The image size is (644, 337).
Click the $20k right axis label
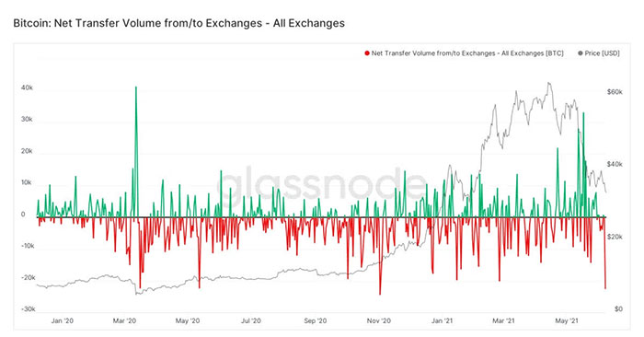pos(615,237)
